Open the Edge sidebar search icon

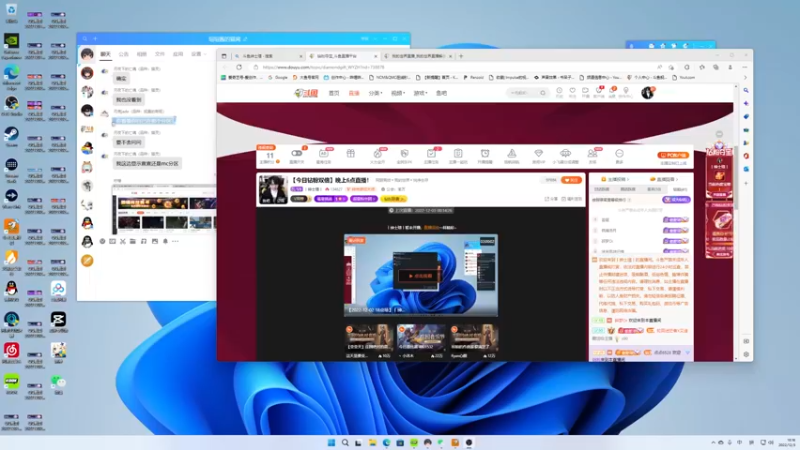[x=746, y=90]
